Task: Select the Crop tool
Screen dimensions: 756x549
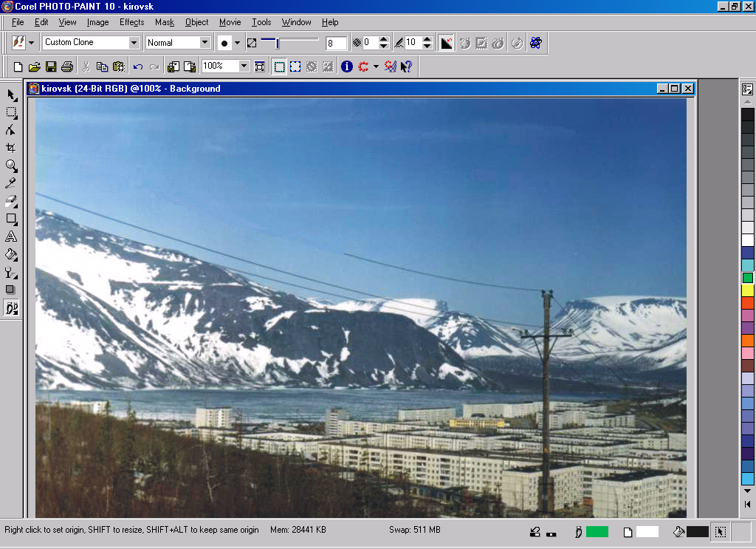Action: pyautogui.click(x=11, y=148)
